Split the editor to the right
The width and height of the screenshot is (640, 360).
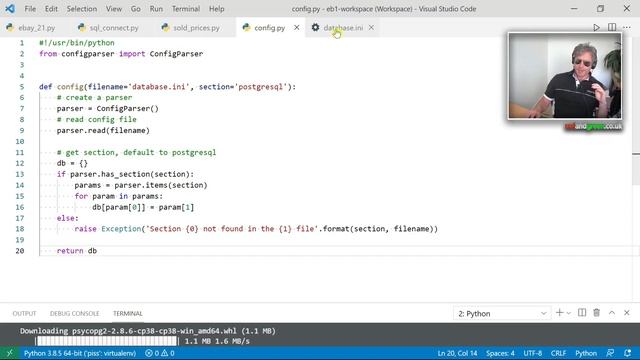(x=612, y=27)
